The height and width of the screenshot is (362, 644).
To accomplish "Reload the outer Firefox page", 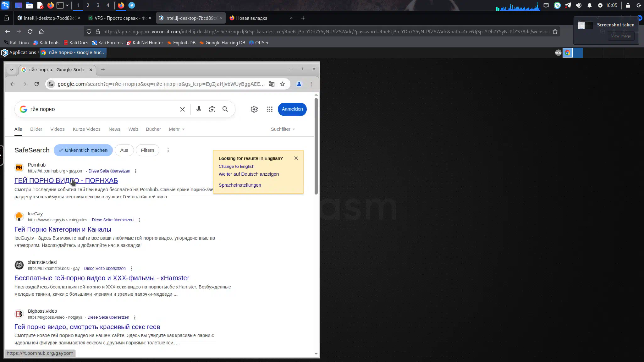I will point(30,31).
